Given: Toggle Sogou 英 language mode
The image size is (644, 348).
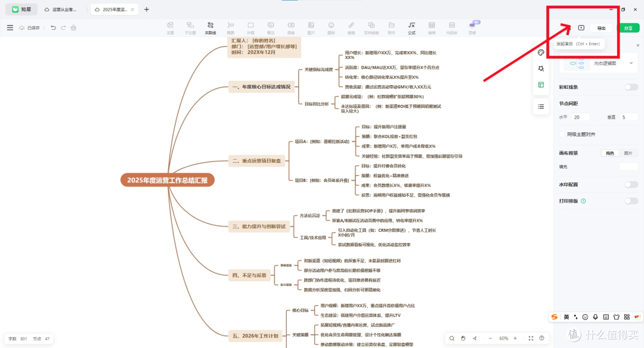Looking at the screenshot, I should click(x=566, y=317).
